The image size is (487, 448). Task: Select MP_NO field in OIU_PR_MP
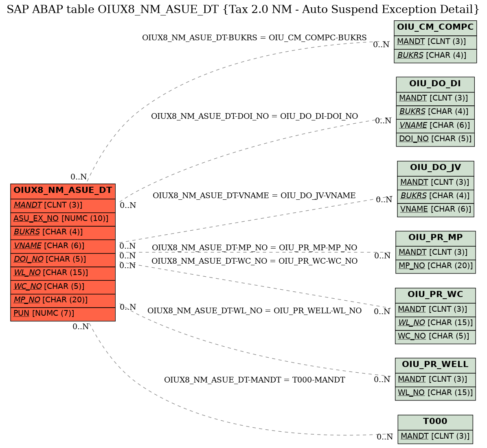(435, 267)
